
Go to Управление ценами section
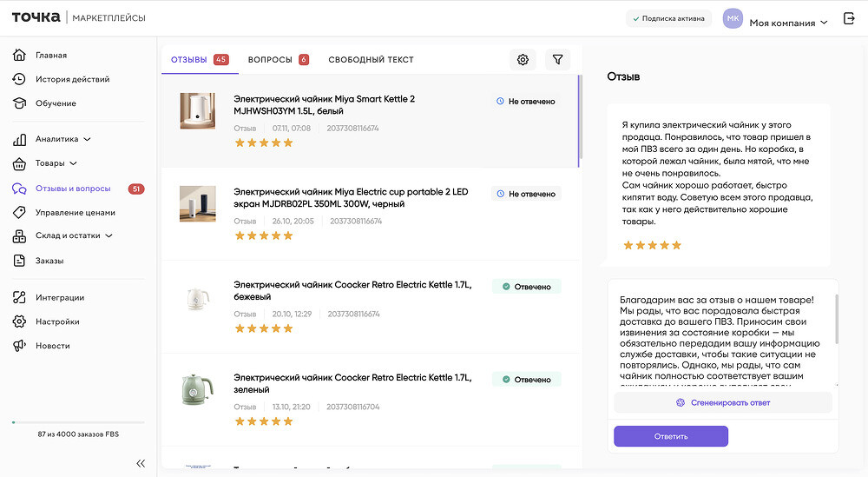[75, 213]
